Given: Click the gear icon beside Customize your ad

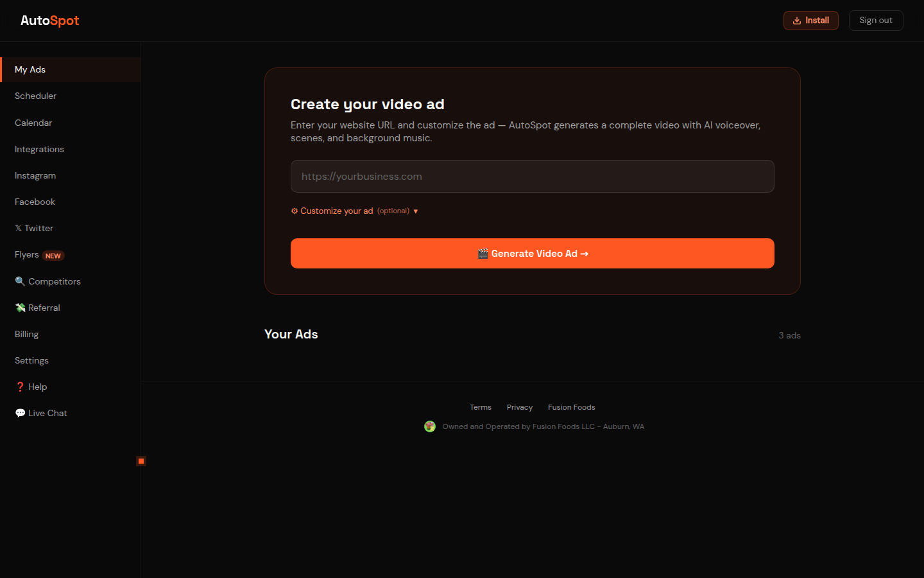Looking at the screenshot, I should tap(295, 211).
